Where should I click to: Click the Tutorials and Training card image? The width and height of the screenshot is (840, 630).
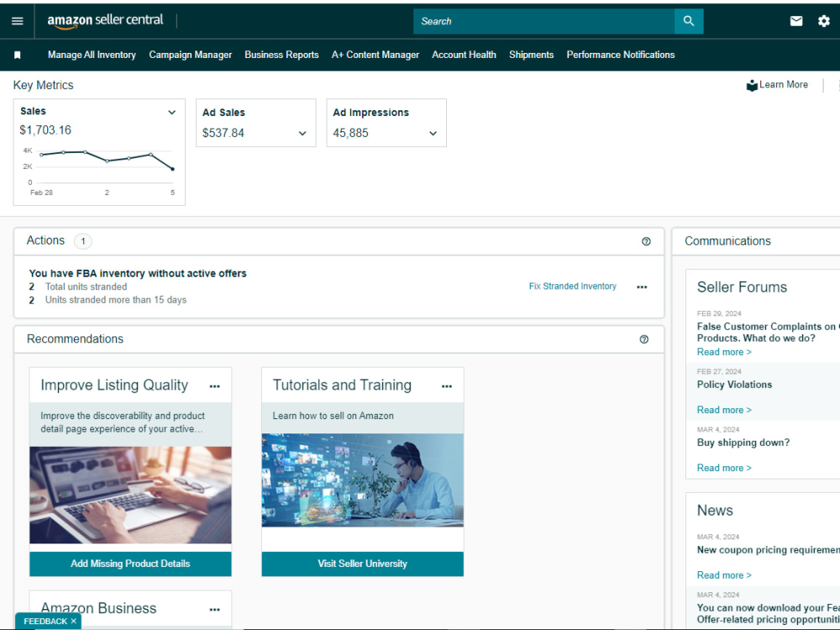[363, 480]
